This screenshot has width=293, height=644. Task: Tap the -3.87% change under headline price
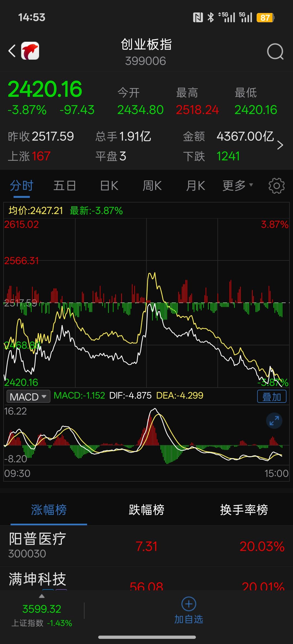click(x=27, y=110)
